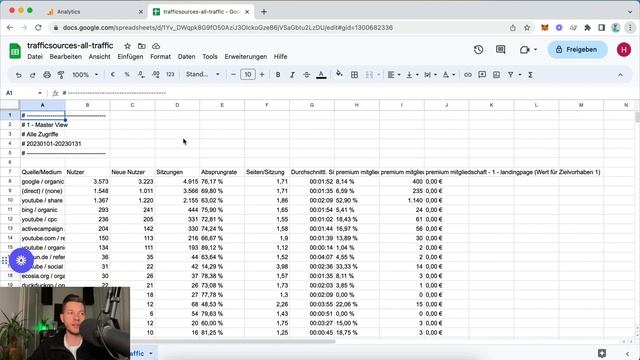Open browser extensions puzzle icon
Viewport: 640px width, 360px height.
(x=587, y=27)
